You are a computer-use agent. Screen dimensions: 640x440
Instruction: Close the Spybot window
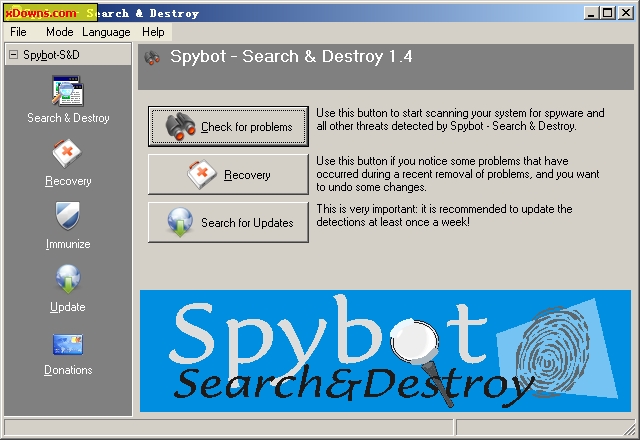click(x=626, y=13)
